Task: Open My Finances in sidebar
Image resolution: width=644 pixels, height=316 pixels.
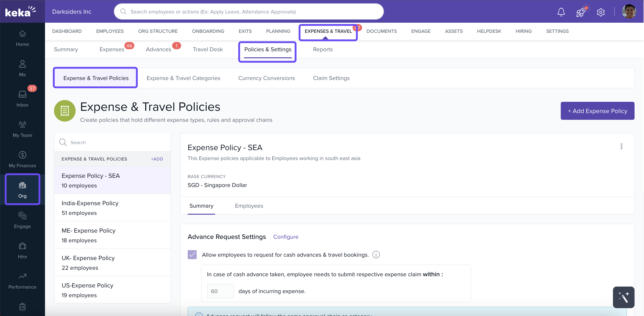Action: pos(22,159)
